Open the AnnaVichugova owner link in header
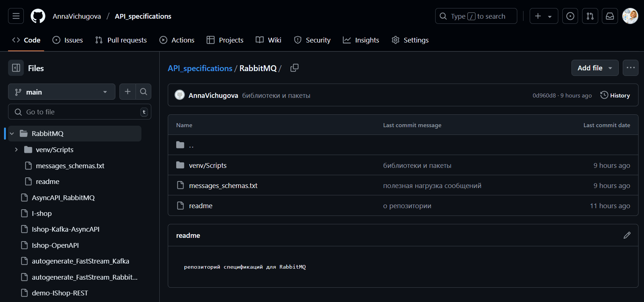Screen dimensions: 644x302 (77, 16)
